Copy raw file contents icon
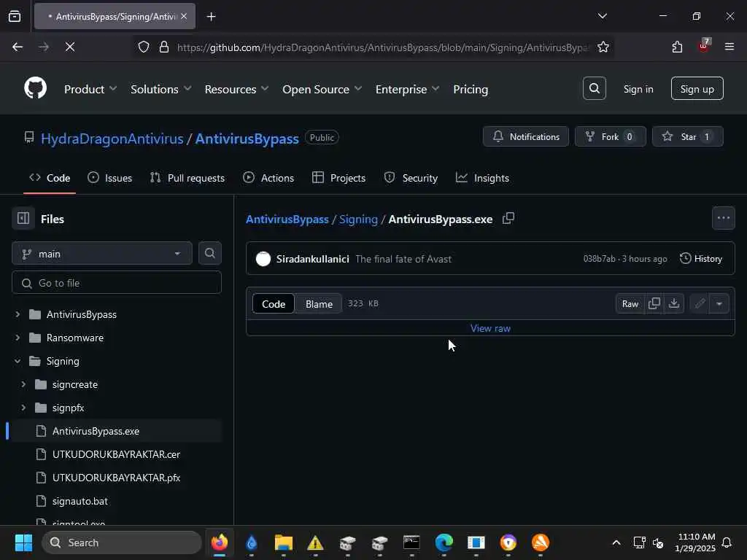The width and height of the screenshot is (747, 560). coord(654,303)
